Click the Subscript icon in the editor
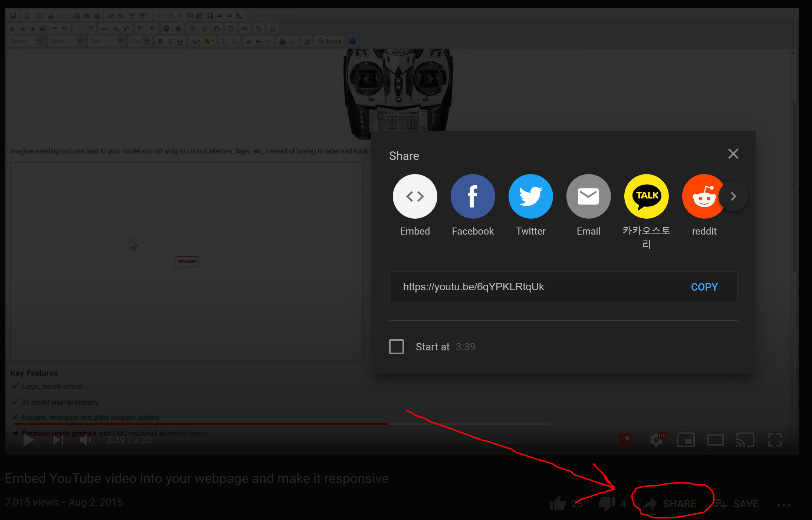This screenshot has height=520, width=812. 116,28
